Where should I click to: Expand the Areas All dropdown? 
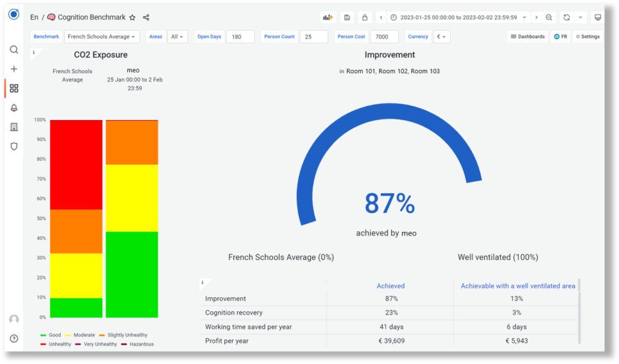point(178,37)
